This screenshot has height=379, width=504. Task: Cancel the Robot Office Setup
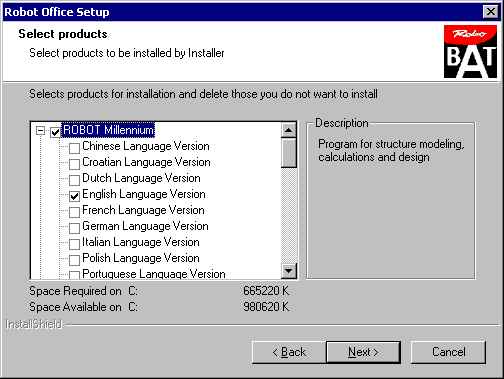click(448, 352)
